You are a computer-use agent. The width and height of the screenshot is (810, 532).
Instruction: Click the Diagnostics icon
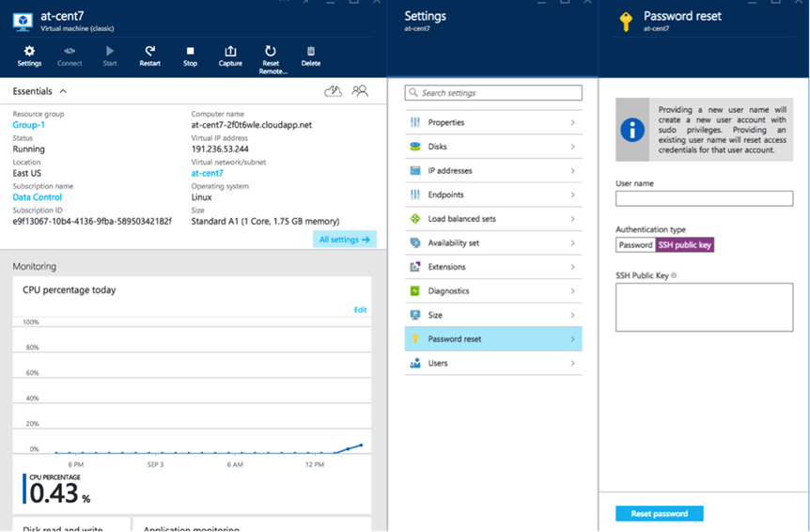[414, 290]
